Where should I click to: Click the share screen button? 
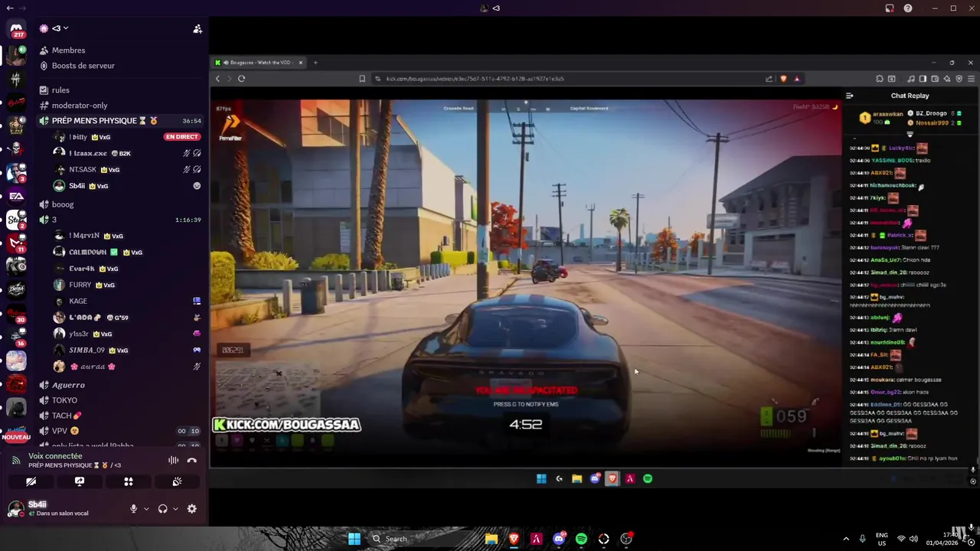point(80,481)
